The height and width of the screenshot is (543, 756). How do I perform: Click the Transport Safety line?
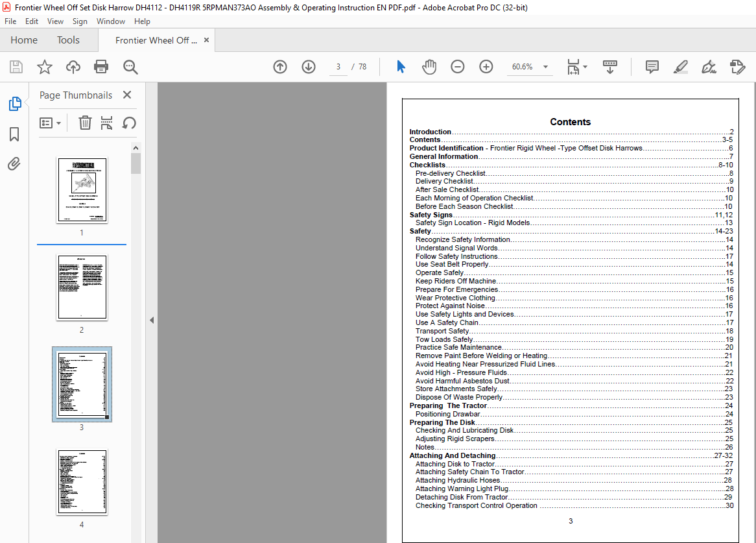pos(574,331)
